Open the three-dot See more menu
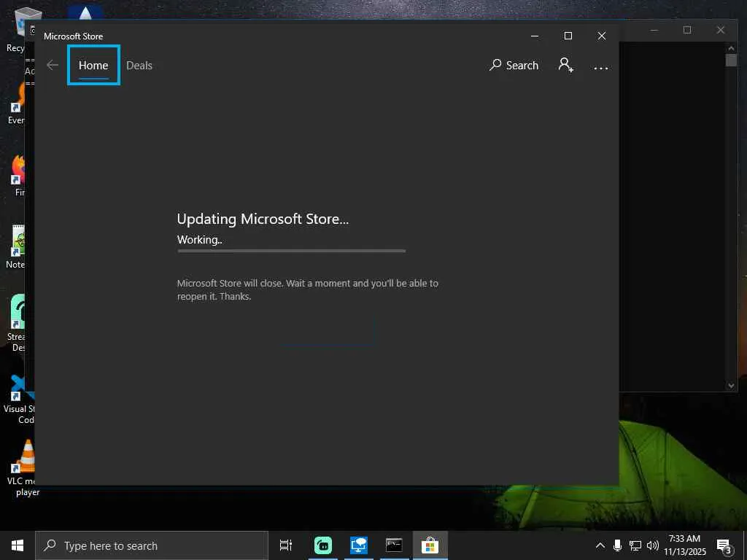Screen dimensions: 747x560 click(601, 68)
